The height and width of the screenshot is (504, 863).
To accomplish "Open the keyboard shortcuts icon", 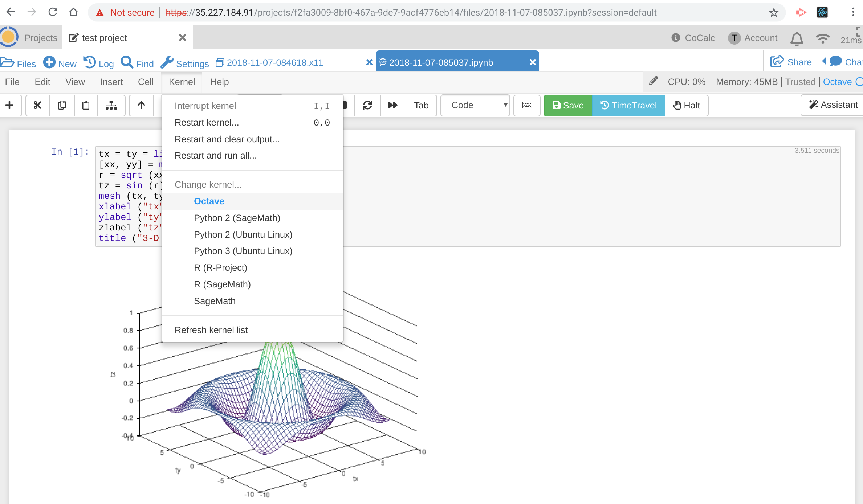I will pos(527,105).
